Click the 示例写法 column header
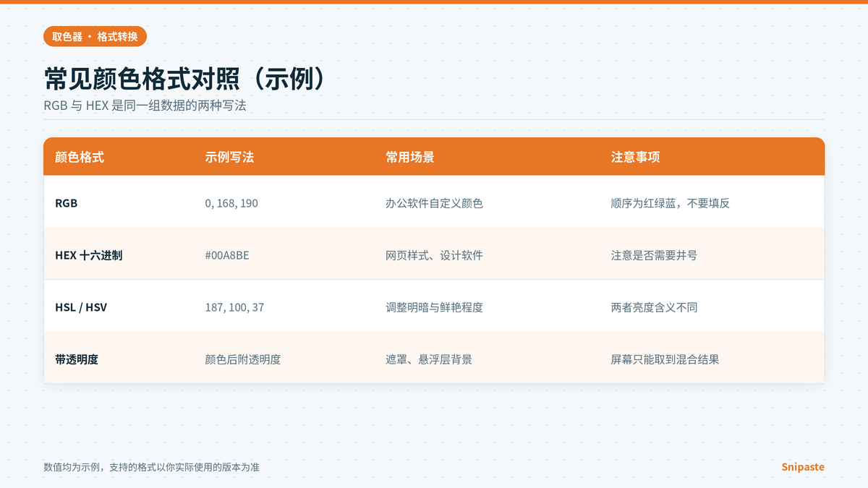Image resolution: width=868 pixels, height=488 pixels. pos(229,157)
